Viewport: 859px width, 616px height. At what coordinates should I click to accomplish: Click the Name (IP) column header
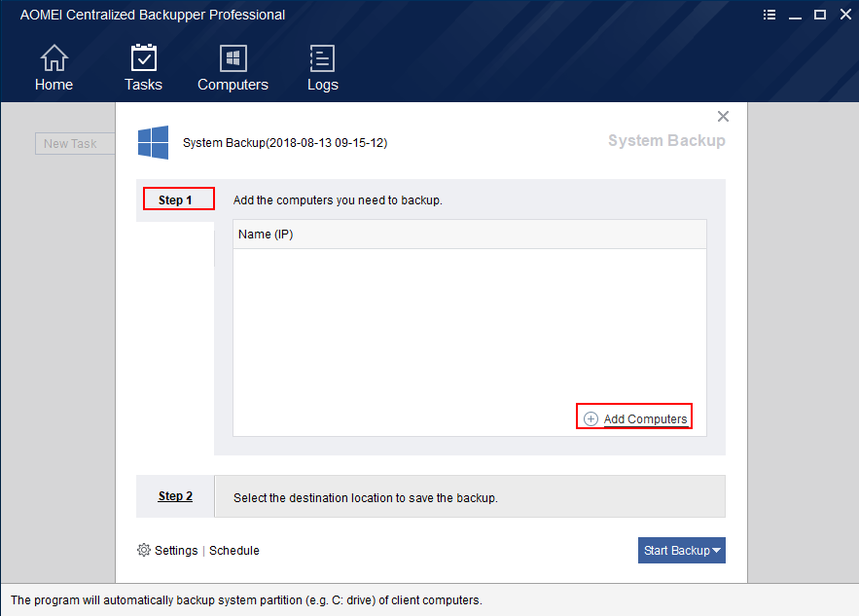point(470,234)
